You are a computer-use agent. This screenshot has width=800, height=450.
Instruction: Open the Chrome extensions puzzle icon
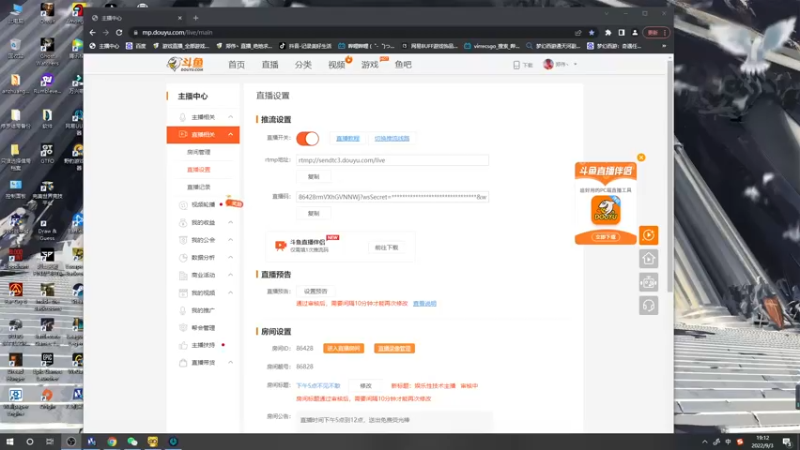tap(608, 33)
